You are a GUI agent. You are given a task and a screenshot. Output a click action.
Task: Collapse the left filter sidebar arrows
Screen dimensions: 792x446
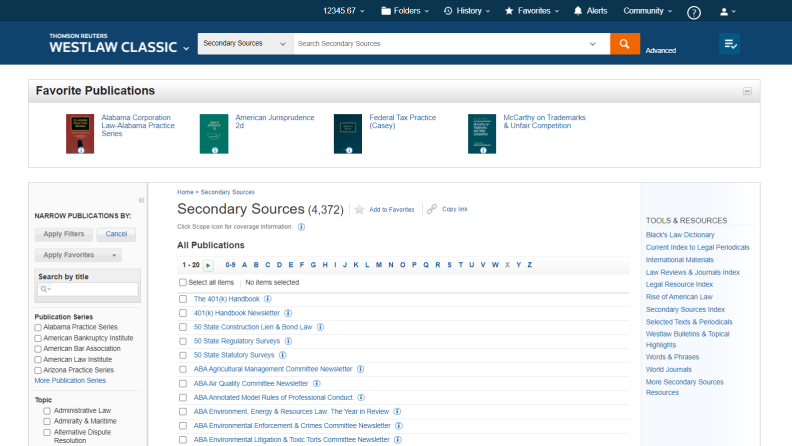141,200
